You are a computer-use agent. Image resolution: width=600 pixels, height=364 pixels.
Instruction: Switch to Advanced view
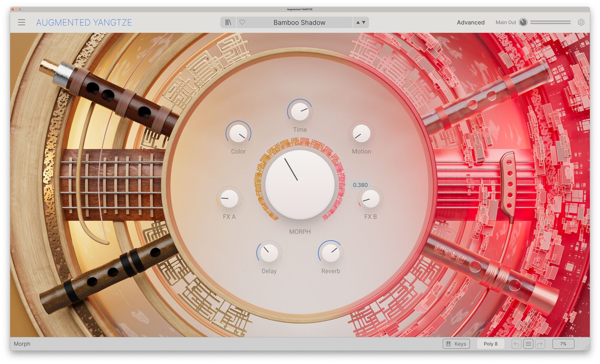click(x=470, y=23)
